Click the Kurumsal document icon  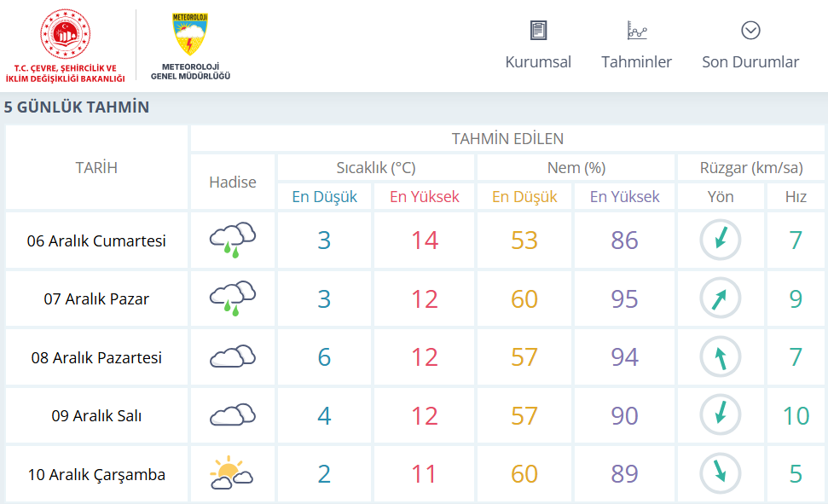tap(538, 31)
